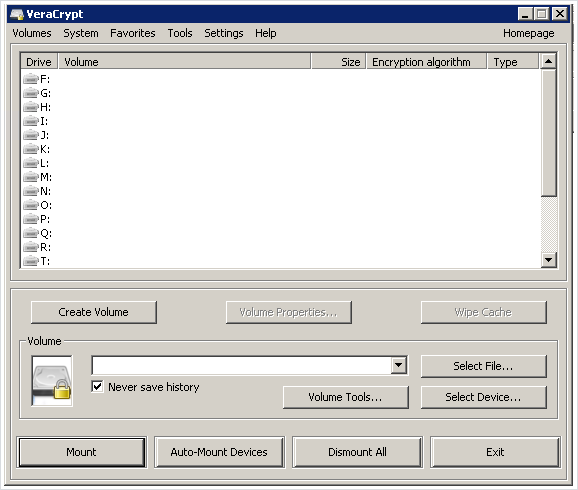The image size is (578, 490).
Task: Select the P: drive slot icon
Action: [x=31, y=219]
